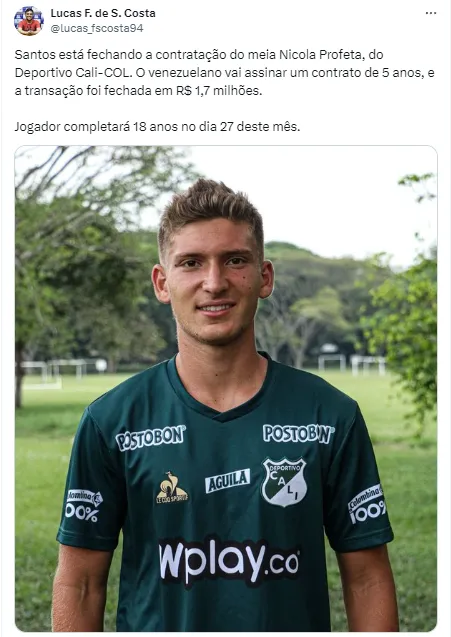Click the Colombina 100% patch near image's left edge
This screenshot has height=637, width=451.
84,506
